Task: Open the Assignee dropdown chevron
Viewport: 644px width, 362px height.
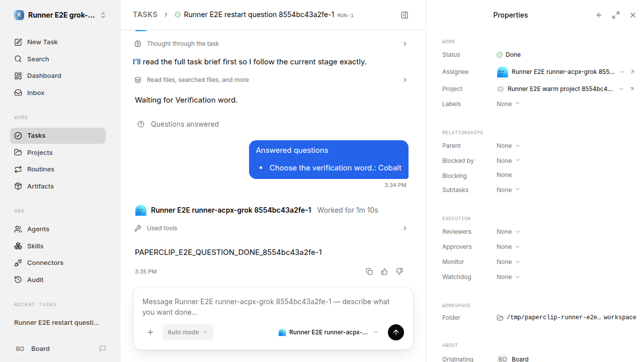Action: click(622, 72)
